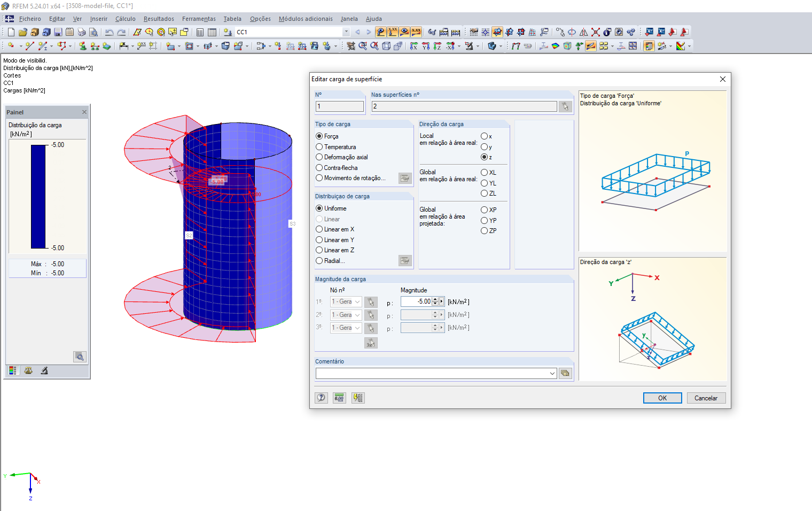Select Contra-flecha load type
The width and height of the screenshot is (812, 511).
337,168
